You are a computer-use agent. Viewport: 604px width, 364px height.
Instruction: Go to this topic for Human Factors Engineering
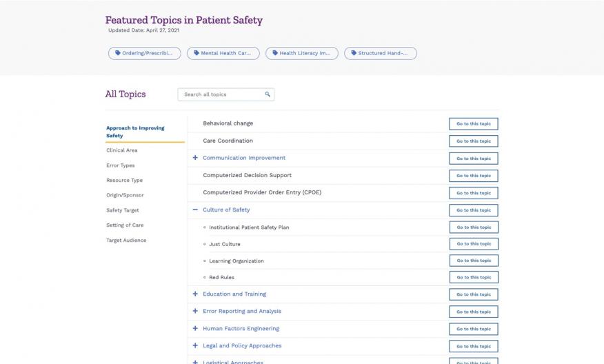pyautogui.click(x=474, y=329)
